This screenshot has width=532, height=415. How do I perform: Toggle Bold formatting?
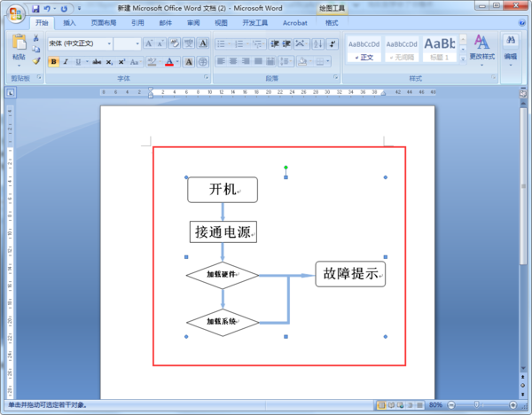tap(53, 62)
